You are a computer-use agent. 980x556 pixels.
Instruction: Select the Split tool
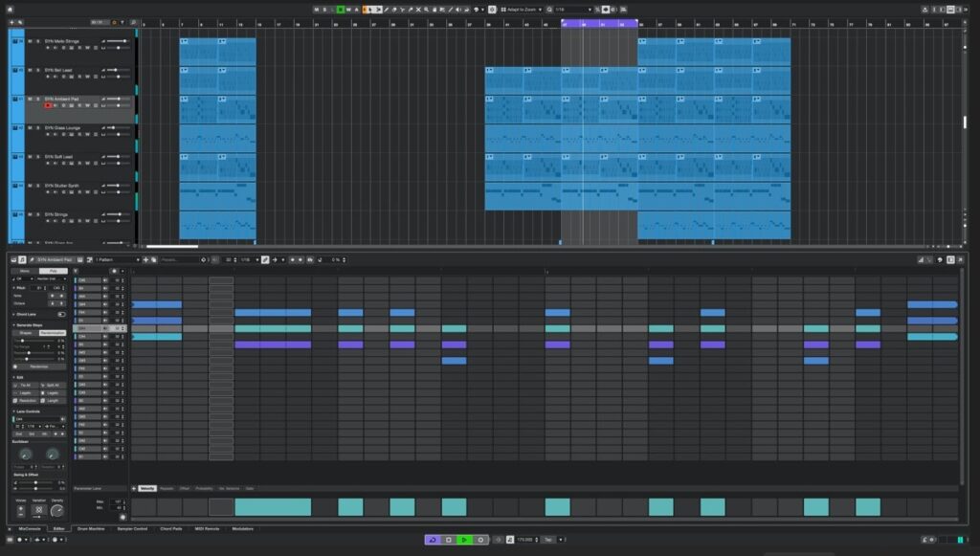coord(403,8)
